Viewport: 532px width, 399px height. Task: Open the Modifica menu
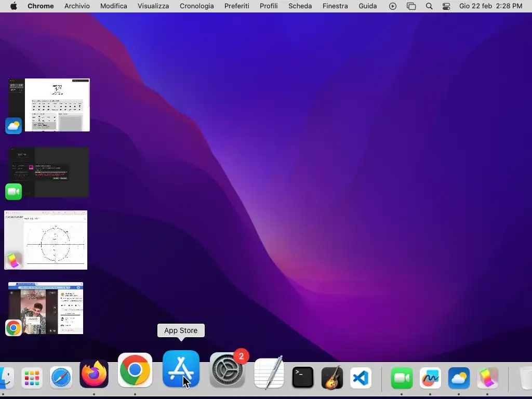pyautogui.click(x=114, y=6)
